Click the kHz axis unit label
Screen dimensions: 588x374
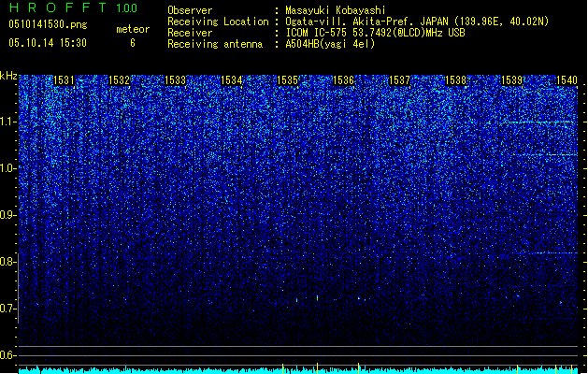(x=8, y=76)
